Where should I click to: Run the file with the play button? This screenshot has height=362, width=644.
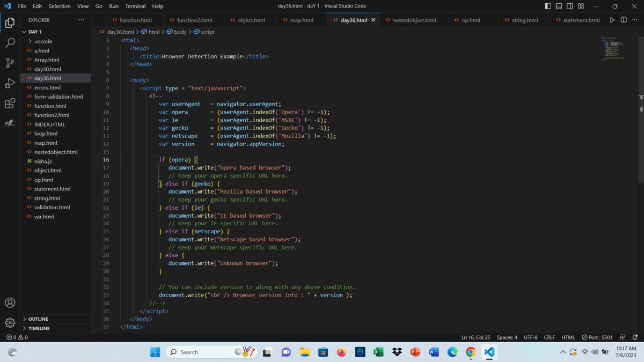click(x=612, y=19)
